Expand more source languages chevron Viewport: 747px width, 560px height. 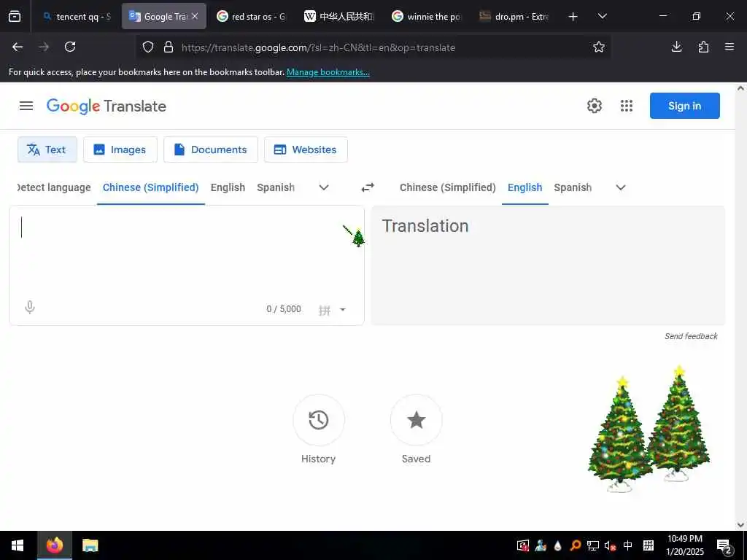pyautogui.click(x=324, y=187)
